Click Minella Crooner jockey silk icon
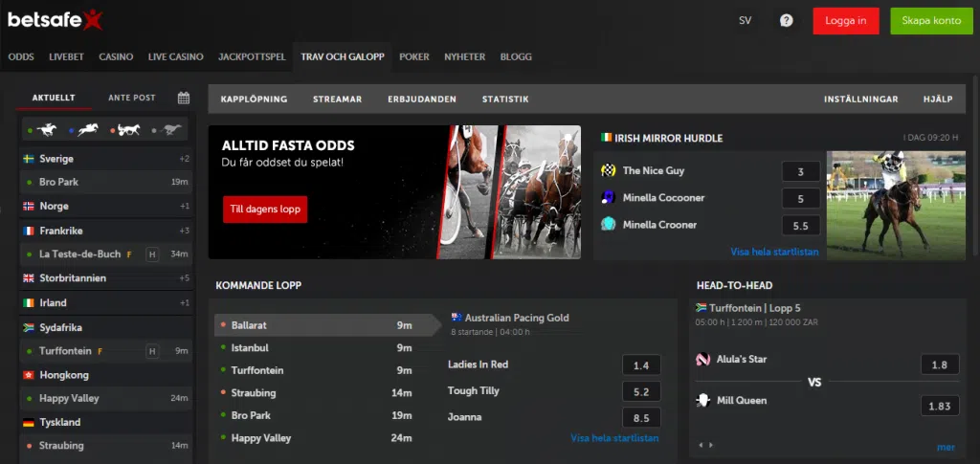Screen dimensions: 980x464 608,224
